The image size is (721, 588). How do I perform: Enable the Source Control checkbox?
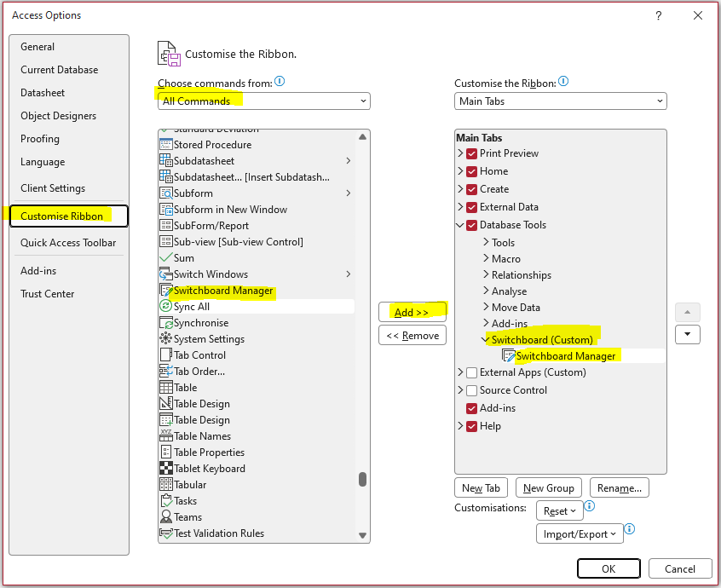(471, 390)
